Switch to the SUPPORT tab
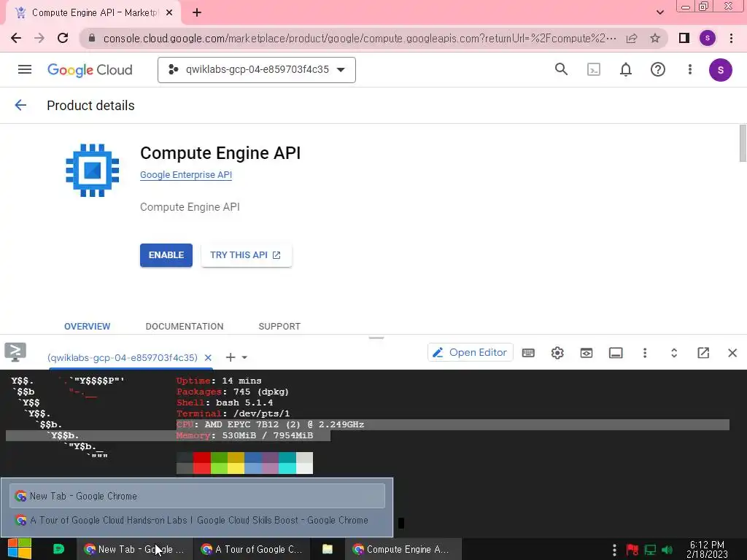 (x=279, y=326)
